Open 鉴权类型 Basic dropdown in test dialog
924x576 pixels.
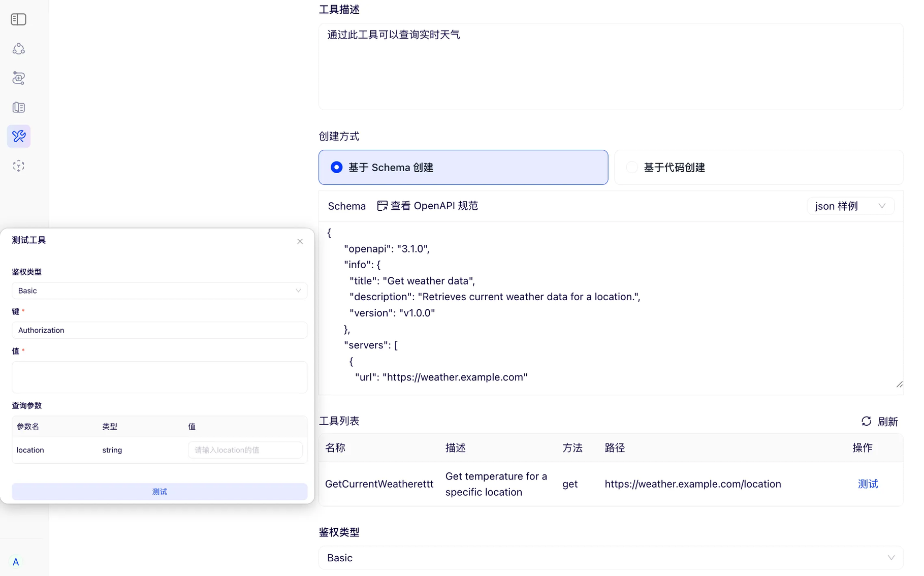159,291
